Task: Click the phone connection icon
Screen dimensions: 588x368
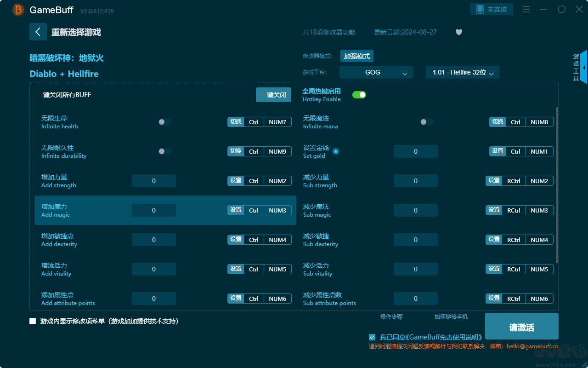Action: [x=480, y=9]
